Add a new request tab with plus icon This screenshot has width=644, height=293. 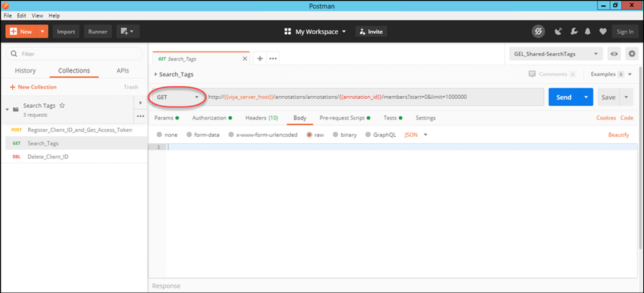pyautogui.click(x=260, y=59)
